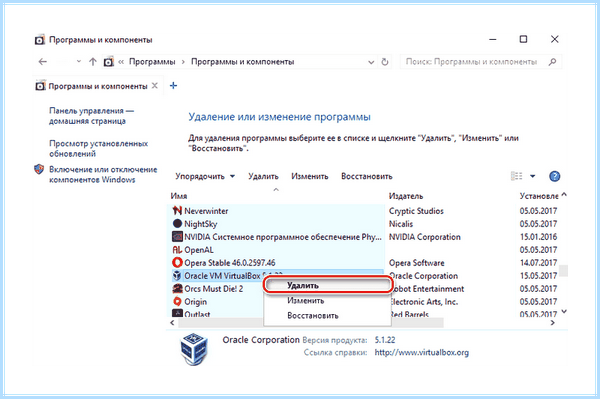The height and width of the screenshot is (399, 600).
Task: Choose Удалить in the context menu
Action: (328, 285)
